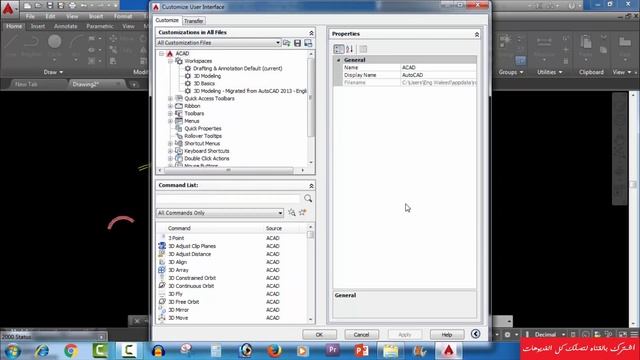Viewport: 640px width, 360px height.
Task: Select the 3D Modeling workspace
Action: pos(207,76)
